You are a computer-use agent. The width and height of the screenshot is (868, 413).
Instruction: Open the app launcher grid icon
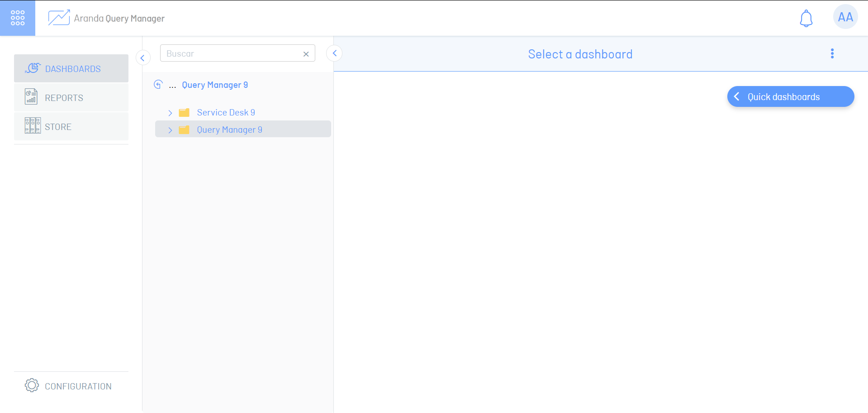[x=18, y=18]
